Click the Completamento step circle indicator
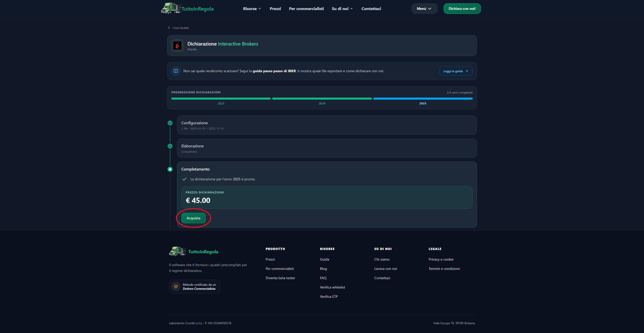644x333 pixels. coord(170,169)
